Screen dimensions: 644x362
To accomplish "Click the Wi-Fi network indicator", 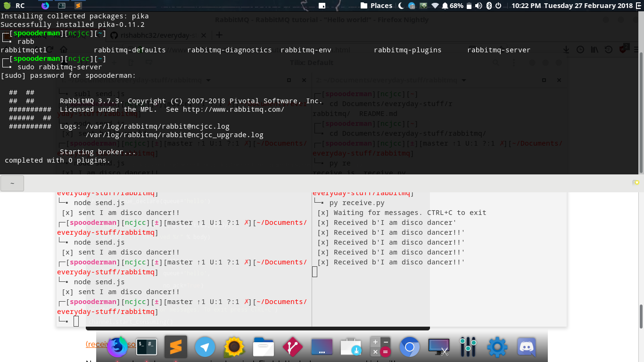I will (x=435, y=6).
